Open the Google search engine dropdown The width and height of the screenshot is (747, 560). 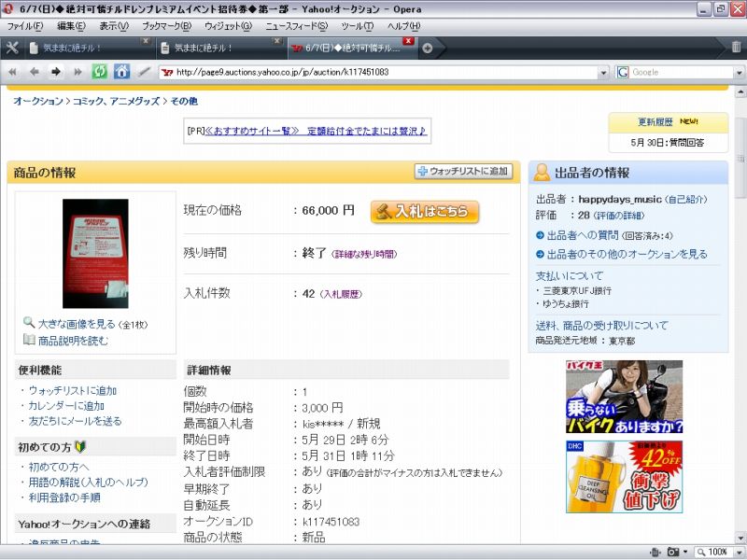pyautogui.click(x=740, y=73)
